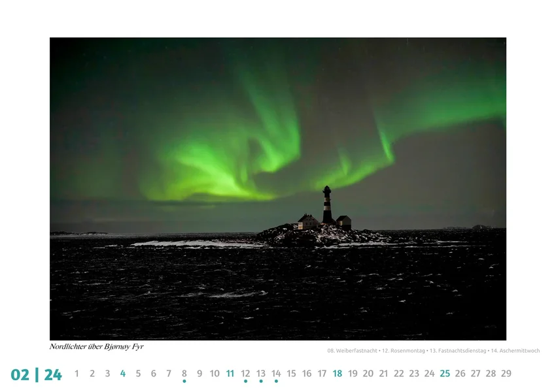Click day 5 in the date row
The image size is (556, 392).
[138, 374]
